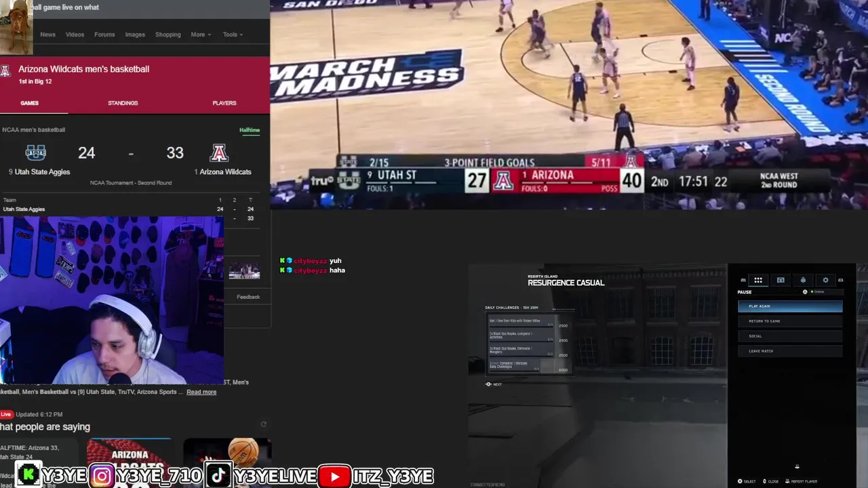Click the Utah State logo on broadcast scoreboard
The image size is (868, 488).
(x=350, y=180)
